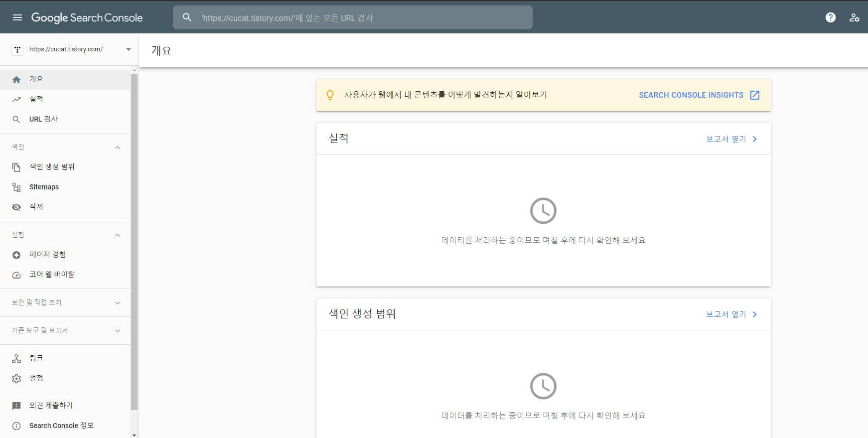The width and height of the screenshot is (868, 438).
Task: Click the arrow chevron in the 실적 card header
Action: [x=755, y=139]
